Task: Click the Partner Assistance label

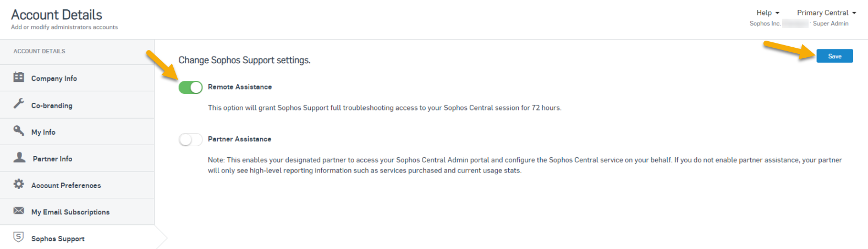Action: tap(239, 139)
